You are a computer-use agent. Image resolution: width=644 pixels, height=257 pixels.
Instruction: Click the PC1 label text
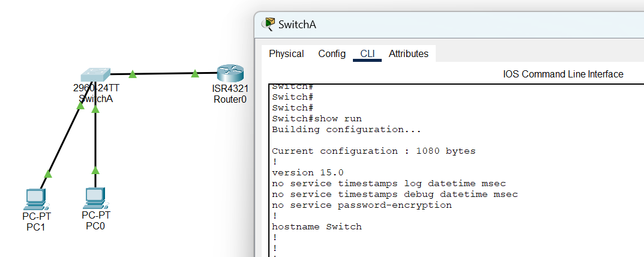click(36, 227)
